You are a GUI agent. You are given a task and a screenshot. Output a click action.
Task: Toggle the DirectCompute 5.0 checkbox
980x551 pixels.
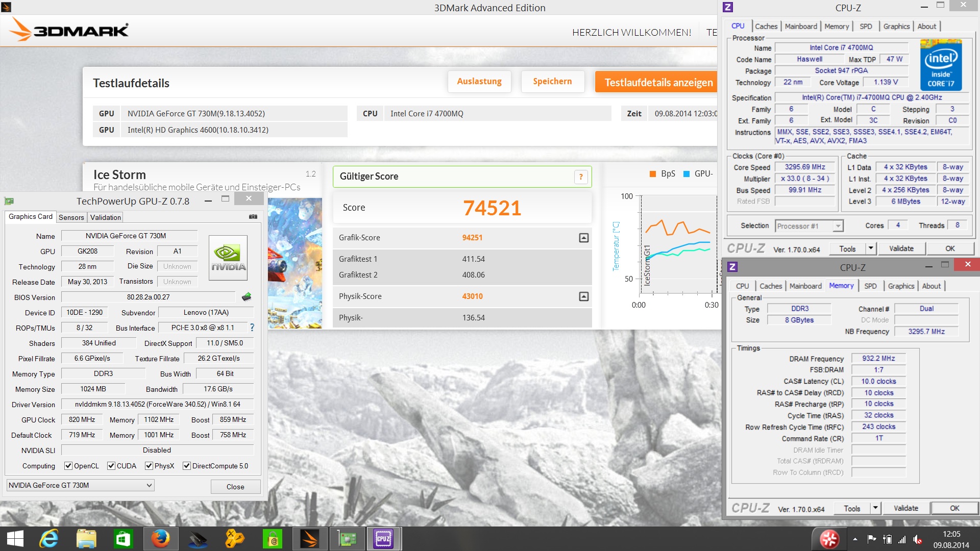(x=187, y=466)
